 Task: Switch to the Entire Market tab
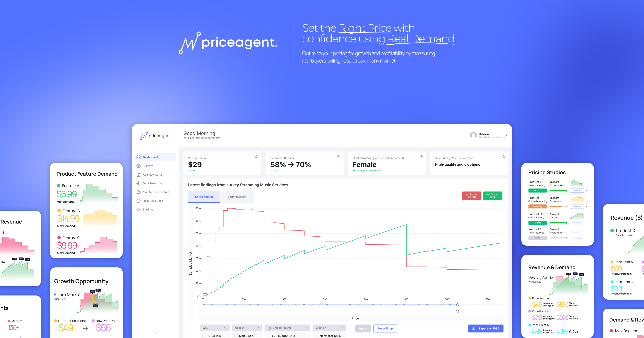pos(204,197)
